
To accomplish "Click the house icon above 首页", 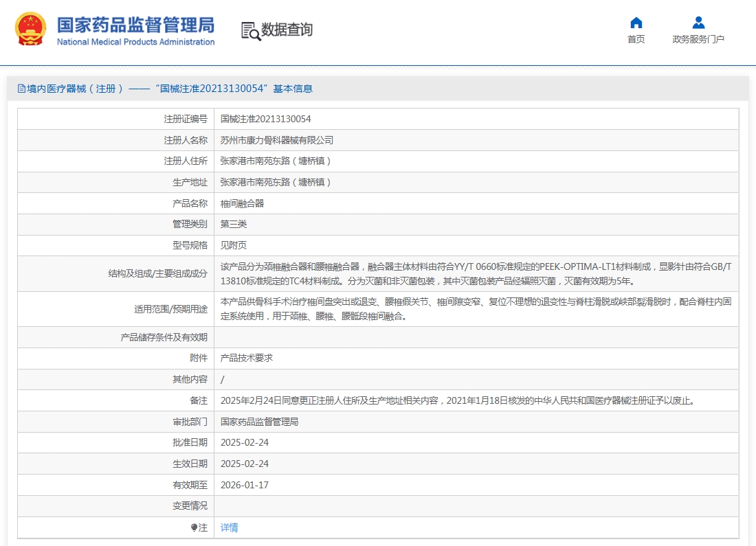I will tap(636, 23).
